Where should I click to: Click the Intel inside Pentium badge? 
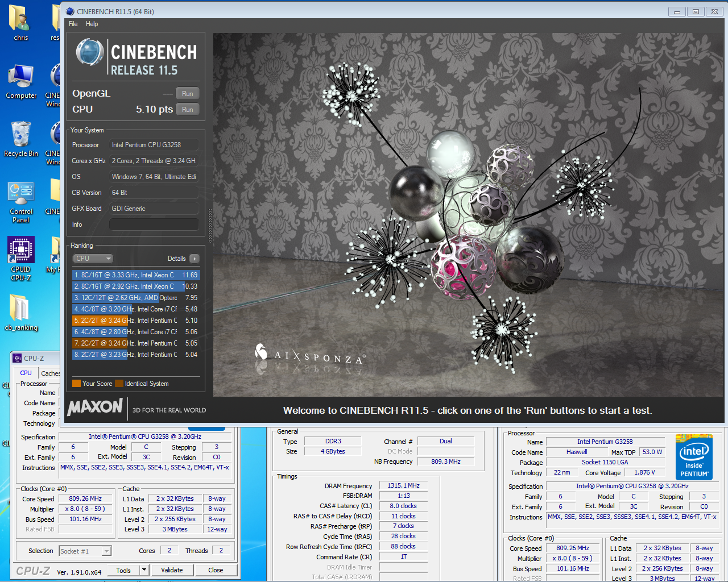694,457
